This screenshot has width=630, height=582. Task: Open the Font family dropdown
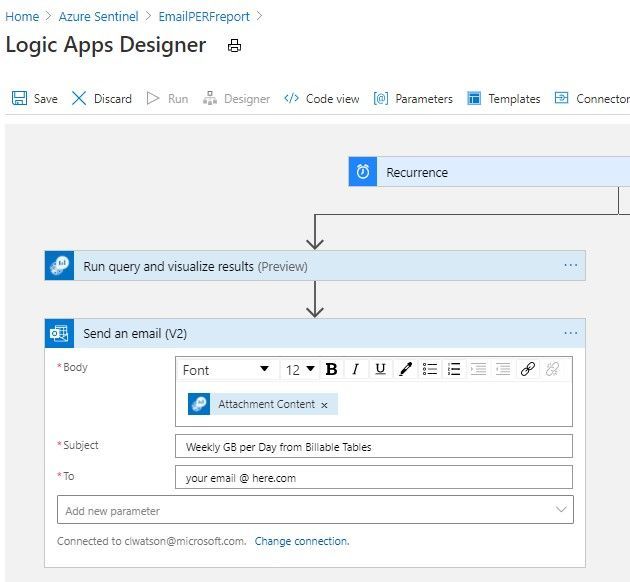click(226, 369)
